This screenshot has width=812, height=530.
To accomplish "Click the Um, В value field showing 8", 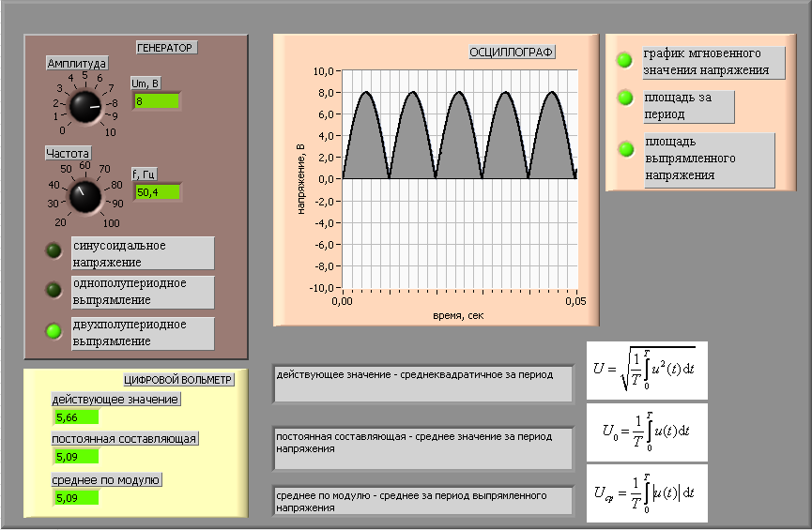I will [157, 101].
